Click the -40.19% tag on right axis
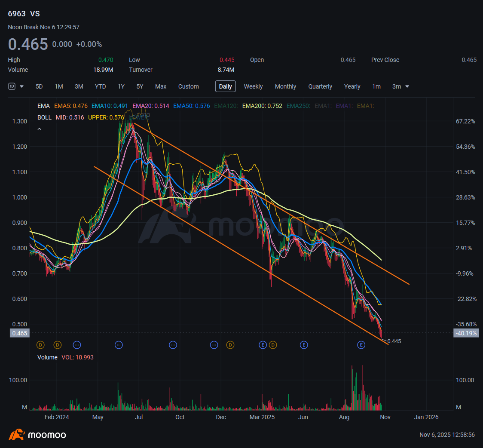This screenshot has width=483, height=448. tap(466, 333)
